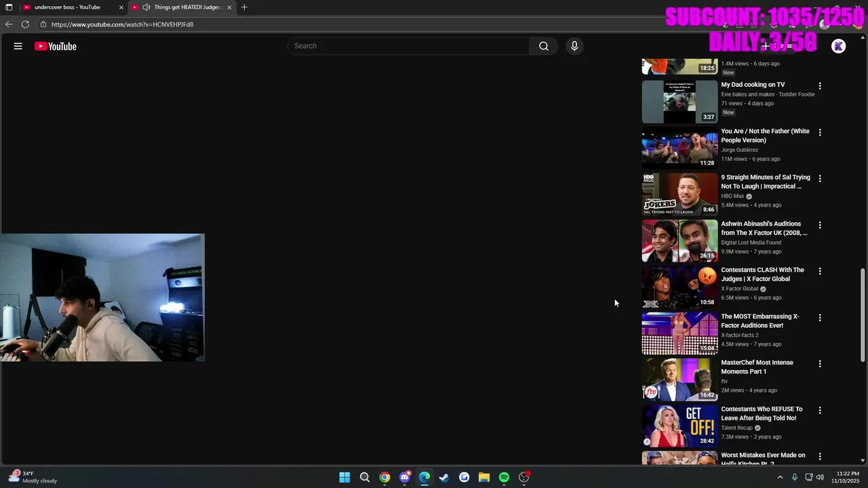
Task: Open OBS Studio from the taskbar
Action: [524, 477]
